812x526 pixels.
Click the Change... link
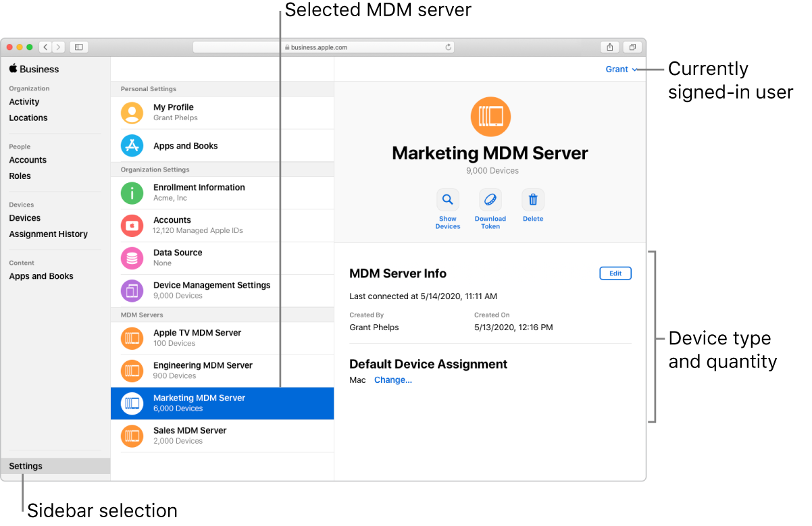click(x=393, y=380)
